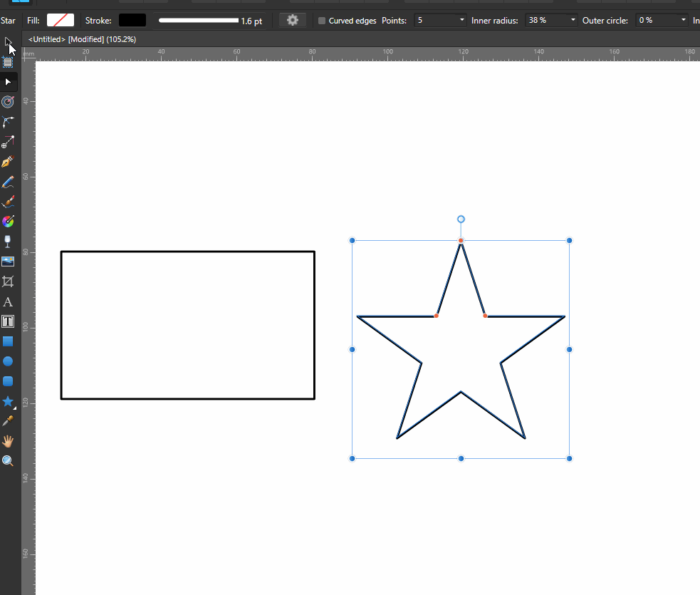Viewport: 700px width, 595px height.
Task: Open stroke settings gear icon
Action: 293,20
